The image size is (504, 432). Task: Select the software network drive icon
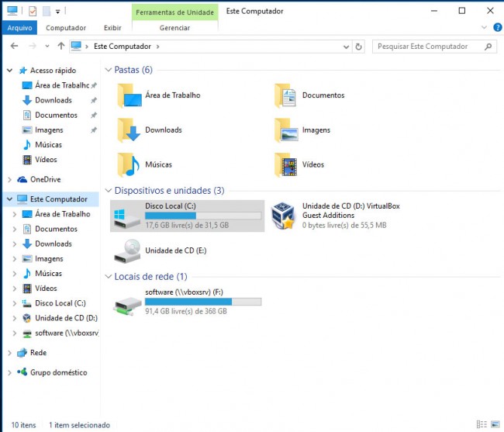click(127, 306)
